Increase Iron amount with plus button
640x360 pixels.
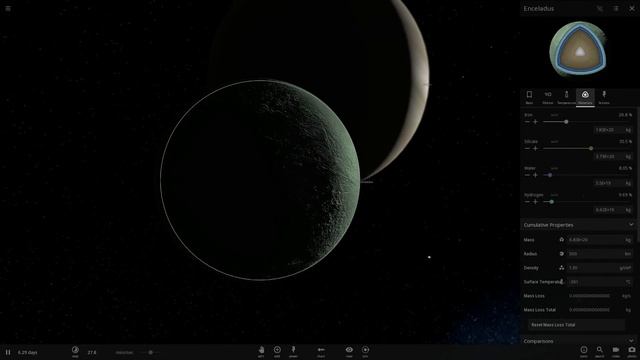pyautogui.click(x=535, y=122)
